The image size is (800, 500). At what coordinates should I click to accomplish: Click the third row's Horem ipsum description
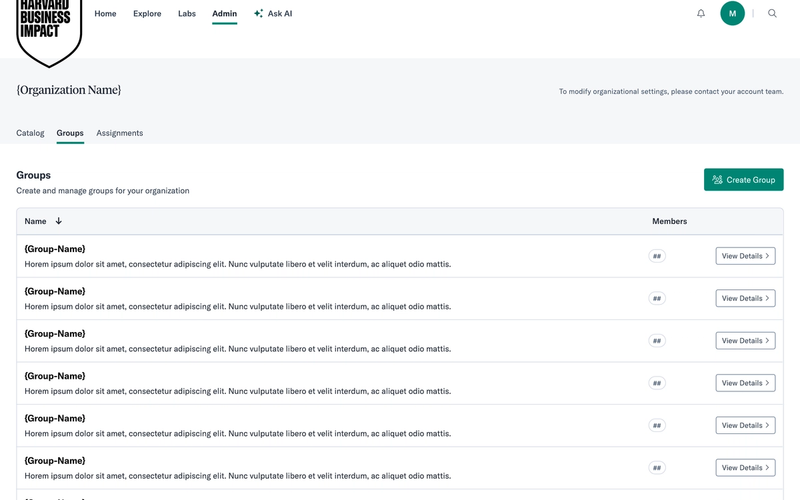[x=238, y=349]
